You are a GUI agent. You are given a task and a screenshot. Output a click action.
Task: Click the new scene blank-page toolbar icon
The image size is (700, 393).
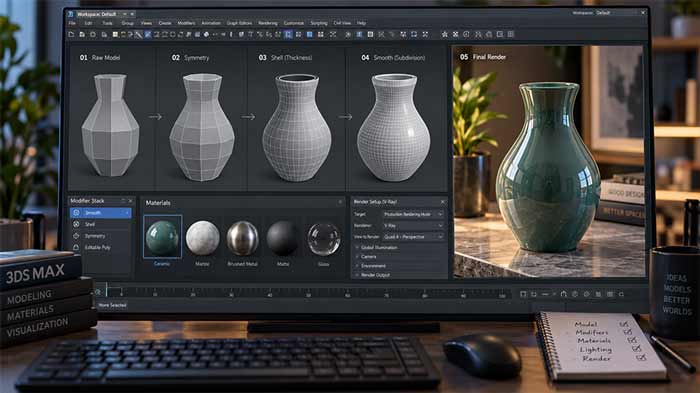(x=71, y=34)
